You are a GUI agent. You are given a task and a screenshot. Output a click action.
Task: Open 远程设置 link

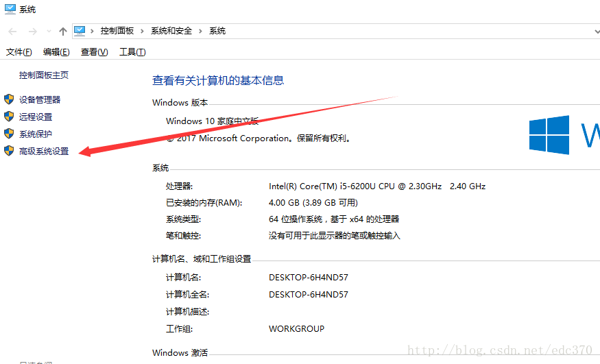click(x=36, y=117)
